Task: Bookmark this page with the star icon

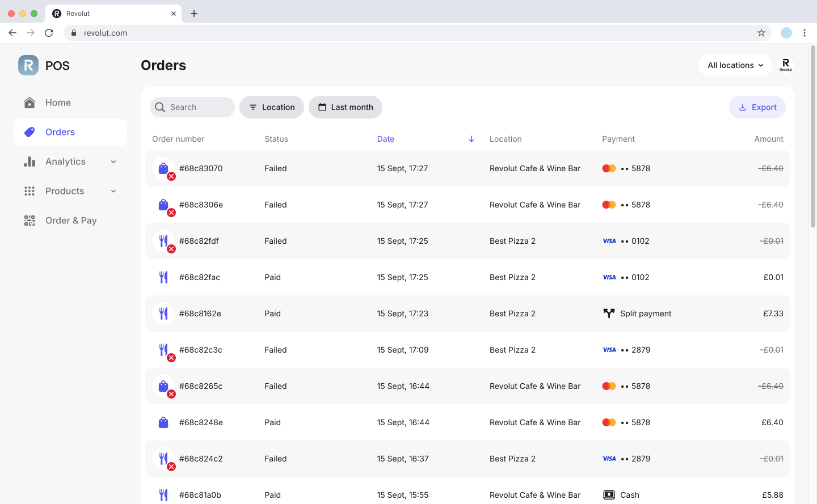Action: (761, 33)
